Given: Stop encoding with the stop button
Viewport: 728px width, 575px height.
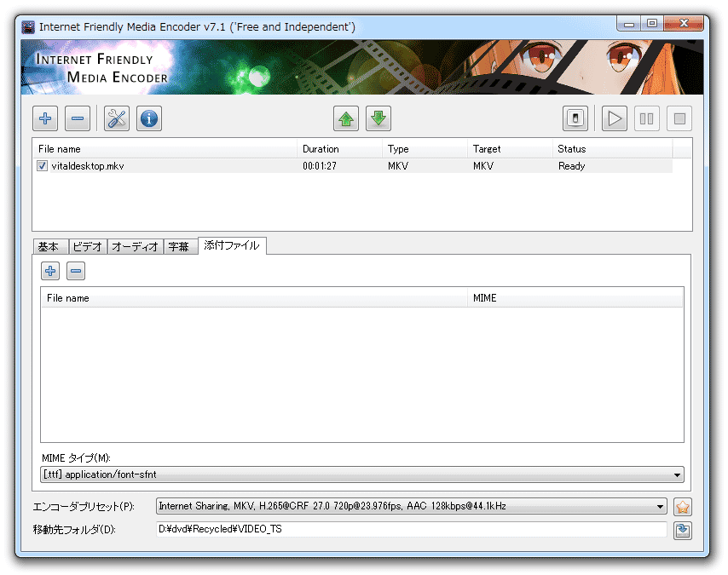Looking at the screenshot, I should point(679,118).
